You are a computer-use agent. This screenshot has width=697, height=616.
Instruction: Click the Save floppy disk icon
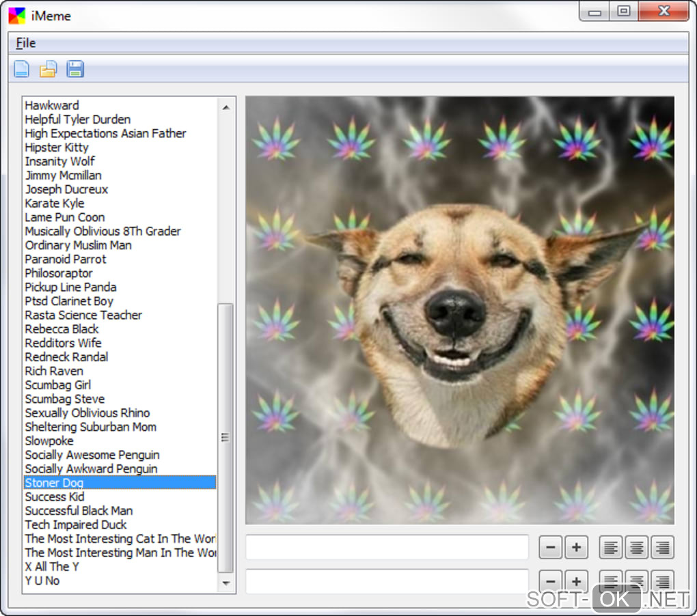pos(75,69)
